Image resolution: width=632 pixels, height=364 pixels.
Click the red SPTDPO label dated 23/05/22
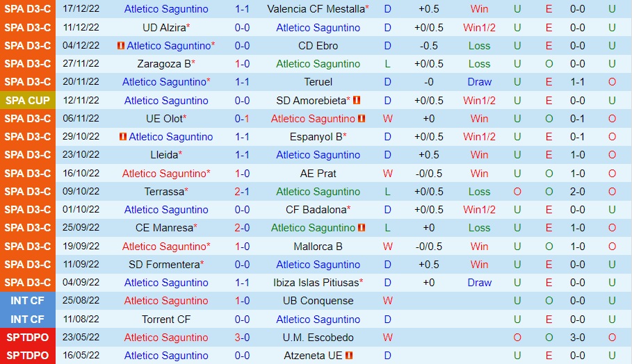tap(28, 338)
